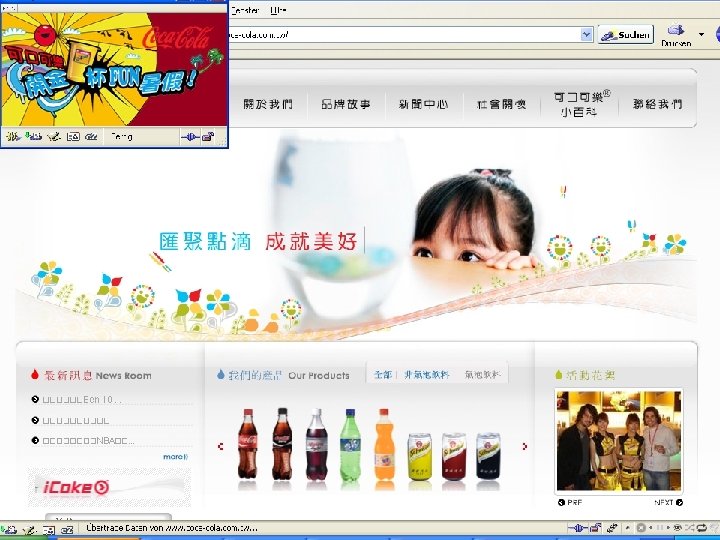This screenshot has width=720, height=540.
Task: Open the Fenster menu
Action: tap(245, 10)
